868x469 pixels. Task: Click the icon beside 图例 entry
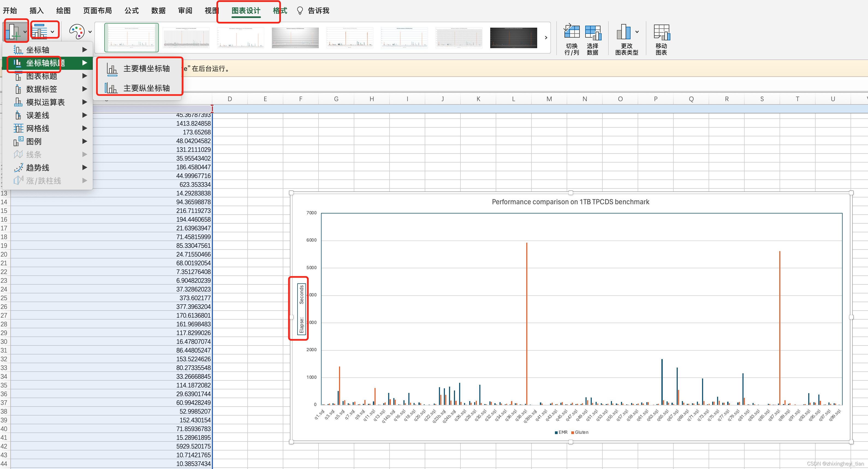tap(18, 142)
